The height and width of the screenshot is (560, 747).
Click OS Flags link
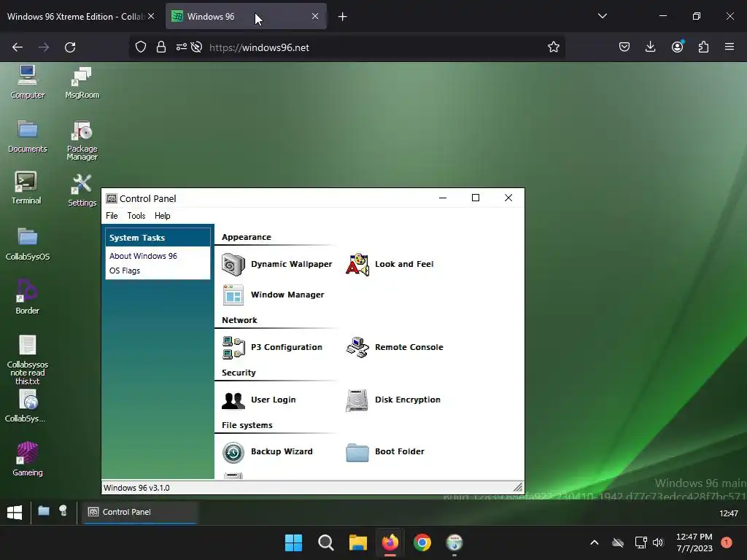point(125,271)
